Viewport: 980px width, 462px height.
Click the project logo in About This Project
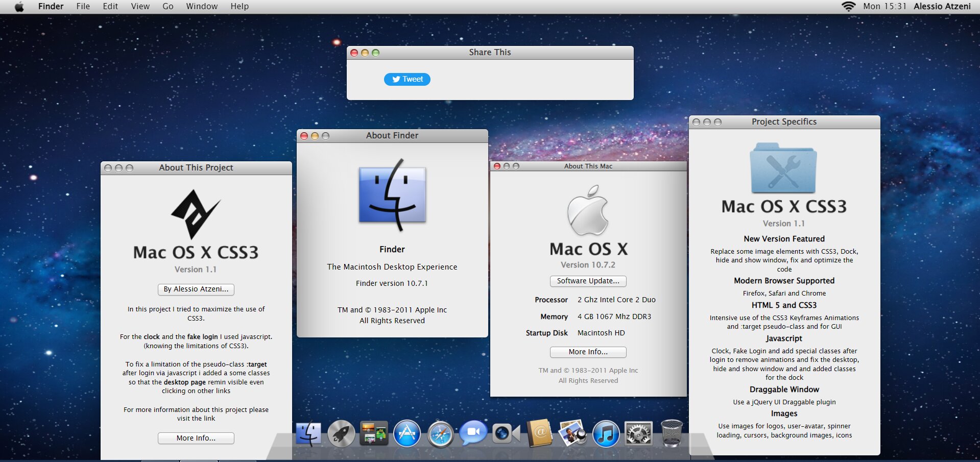pos(196,214)
